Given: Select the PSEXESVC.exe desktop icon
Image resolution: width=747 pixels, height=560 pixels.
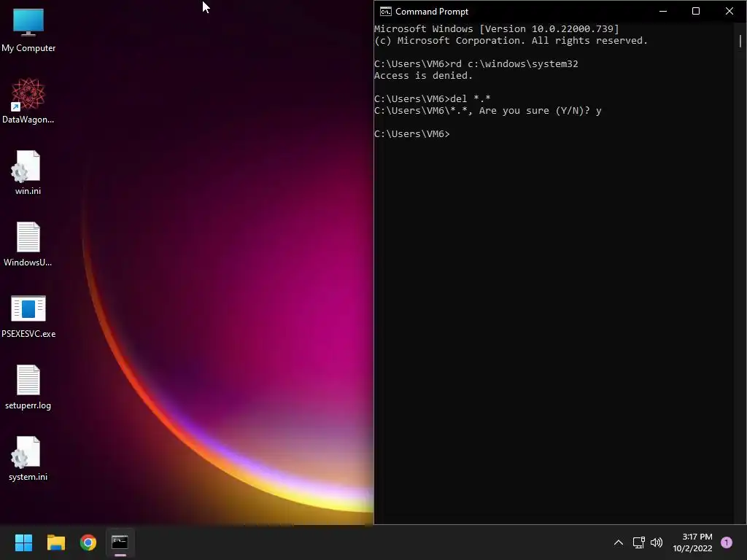Looking at the screenshot, I should click(x=28, y=316).
